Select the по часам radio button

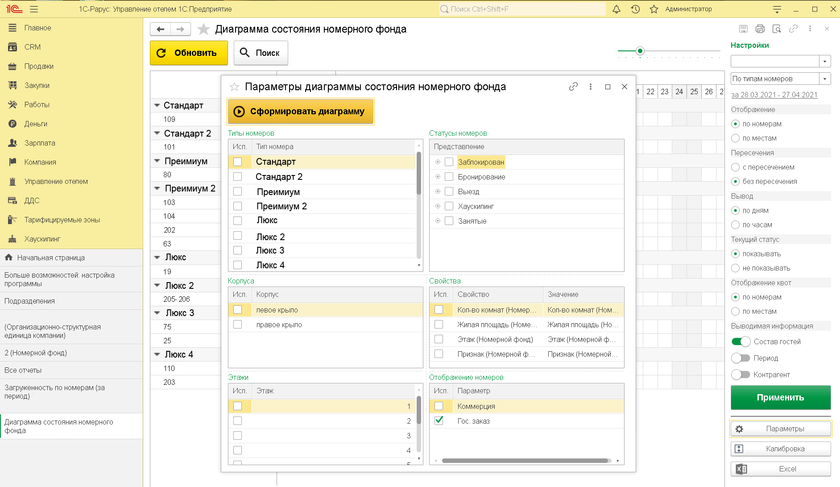pos(737,224)
